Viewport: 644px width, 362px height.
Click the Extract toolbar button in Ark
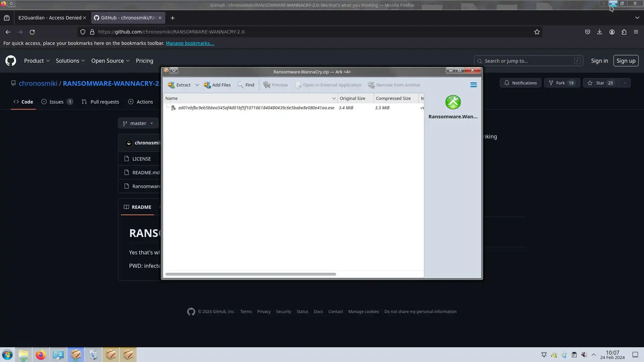[x=179, y=85]
